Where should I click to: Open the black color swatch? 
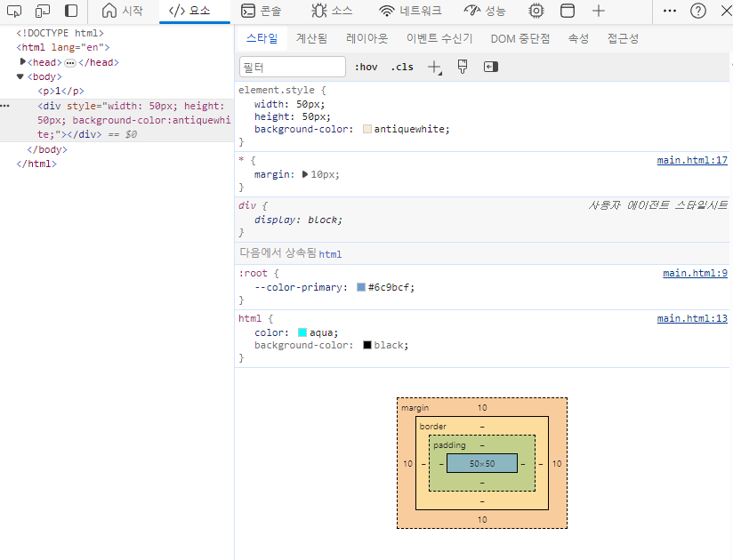point(367,345)
